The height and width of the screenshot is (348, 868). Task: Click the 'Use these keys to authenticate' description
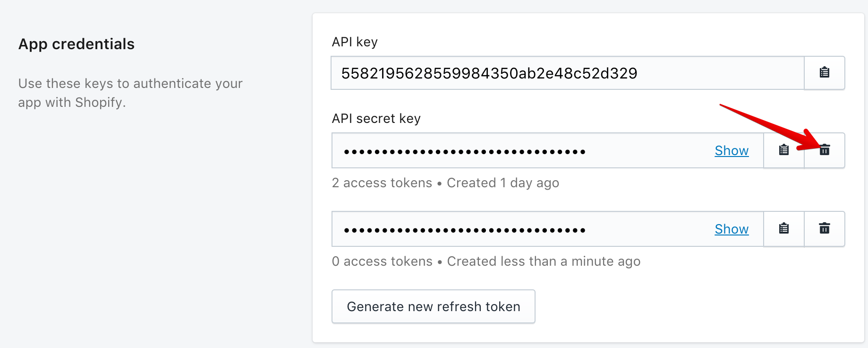click(130, 93)
